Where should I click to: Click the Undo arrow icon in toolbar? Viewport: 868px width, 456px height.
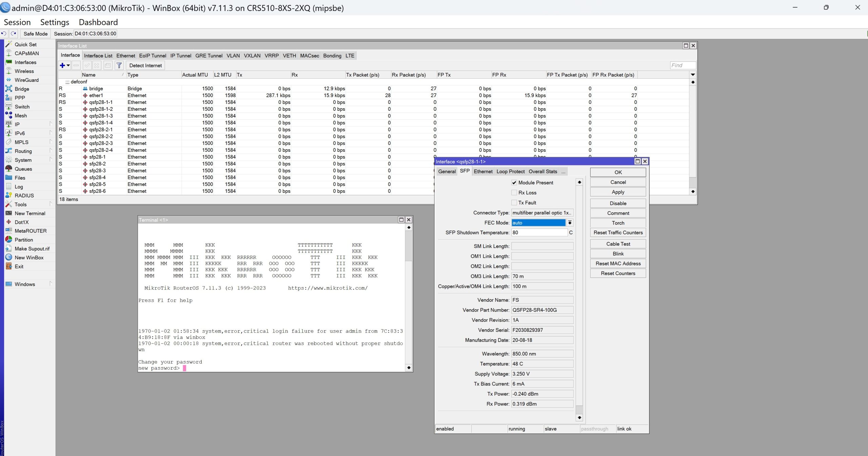pos(4,34)
